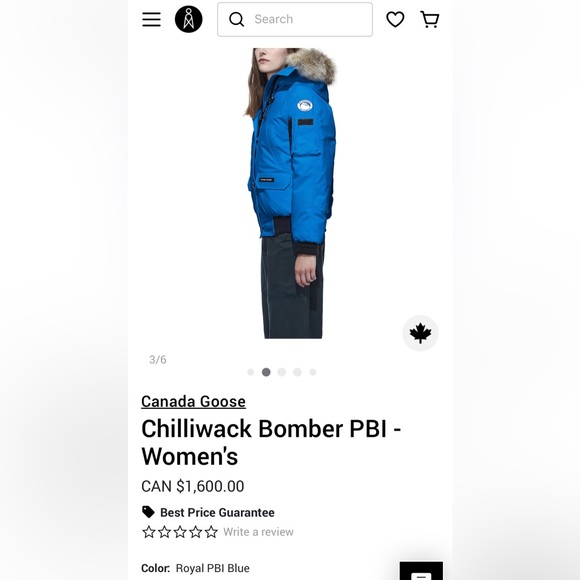The width and height of the screenshot is (580, 580).
Task: Open the Canada Goose brand link
Action: pyautogui.click(x=193, y=402)
